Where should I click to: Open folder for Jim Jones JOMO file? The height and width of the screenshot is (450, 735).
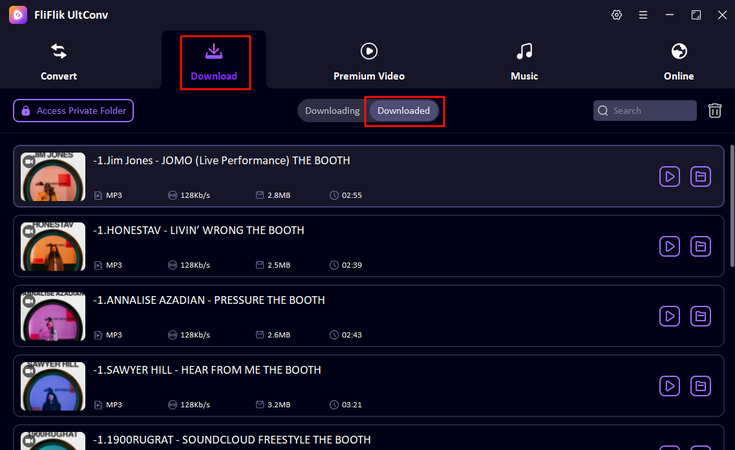(x=701, y=177)
